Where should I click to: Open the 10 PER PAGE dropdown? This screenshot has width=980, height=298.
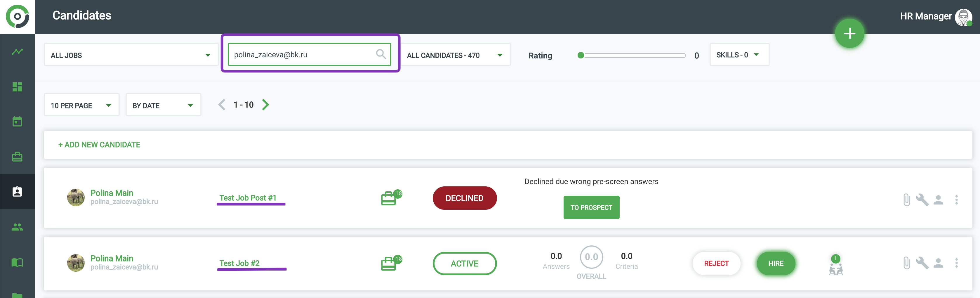[x=81, y=105]
